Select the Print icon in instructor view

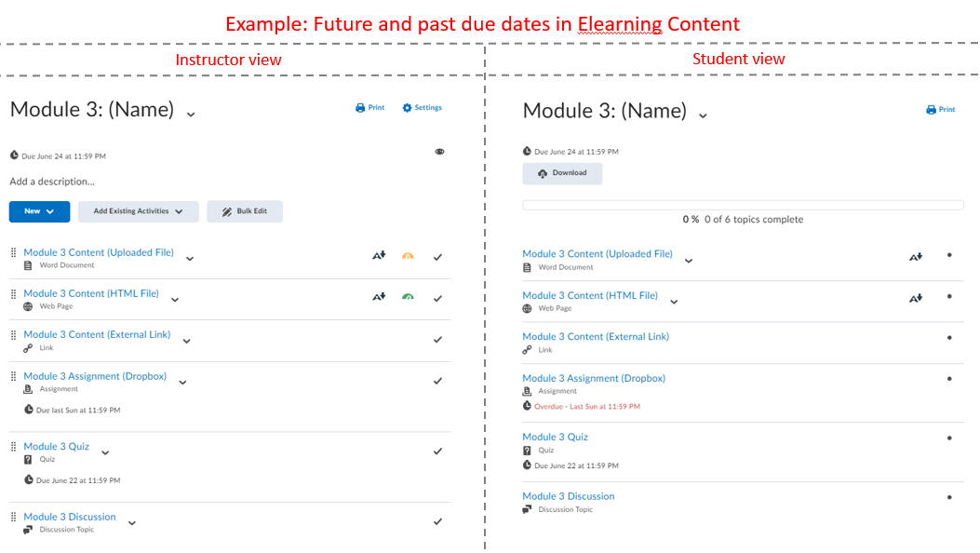(x=369, y=107)
